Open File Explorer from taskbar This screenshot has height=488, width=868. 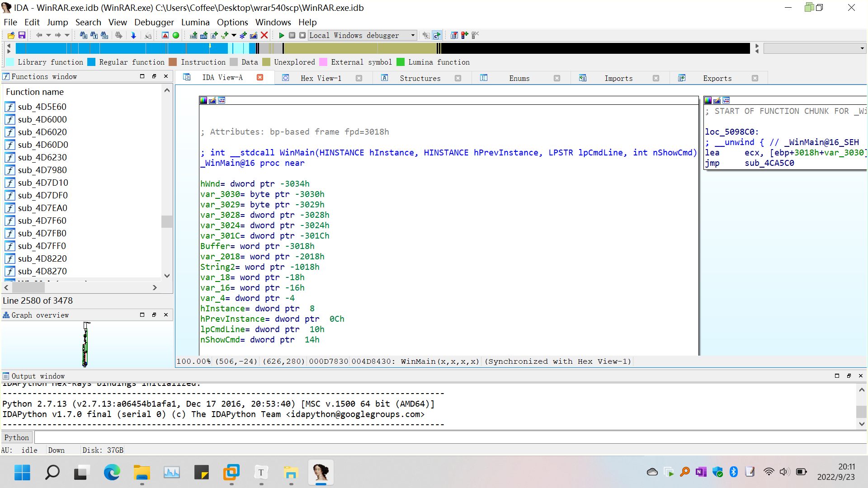[142, 473]
